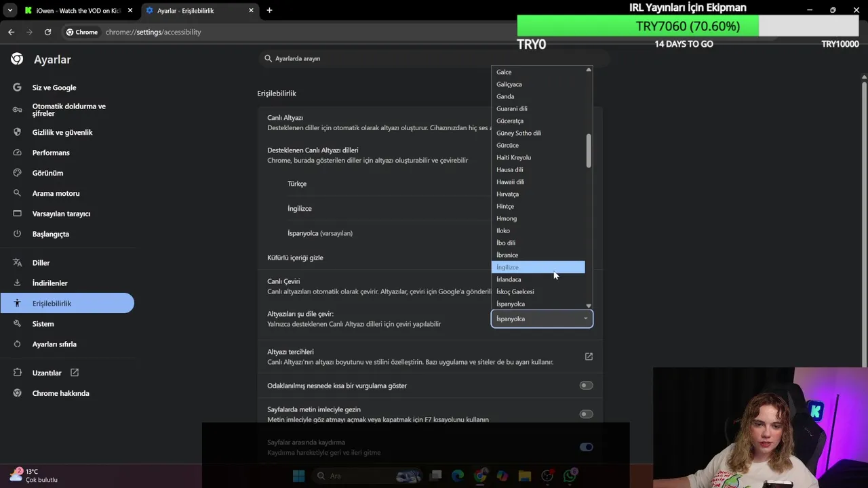The image size is (868, 488).
Task: Open Siz ve Google settings section
Action: 54,87
